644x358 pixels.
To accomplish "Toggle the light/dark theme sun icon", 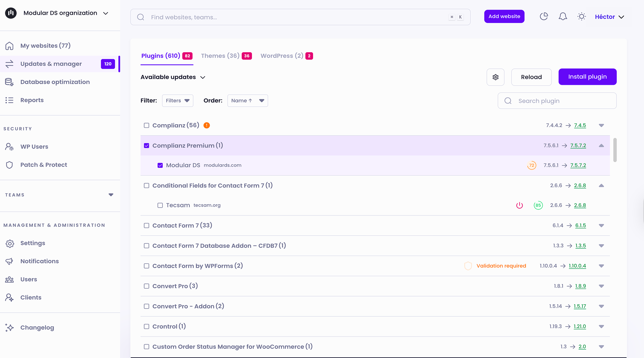I will point(582,16).
